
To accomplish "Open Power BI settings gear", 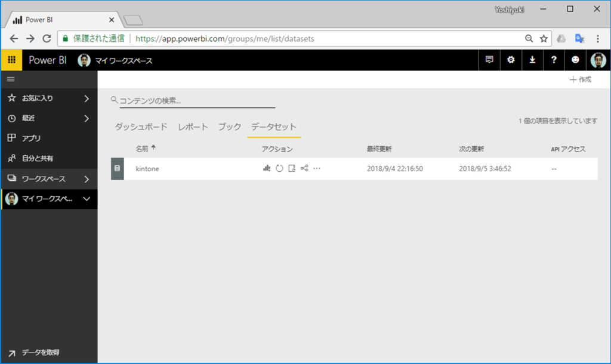I will tap(511, 60).
